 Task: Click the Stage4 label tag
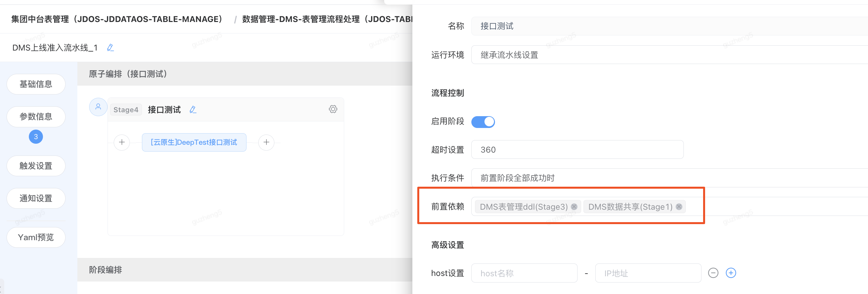click(126, 110)
